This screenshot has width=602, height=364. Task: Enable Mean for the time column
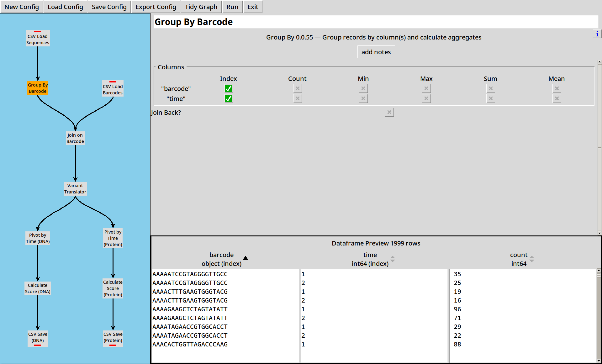557,99
